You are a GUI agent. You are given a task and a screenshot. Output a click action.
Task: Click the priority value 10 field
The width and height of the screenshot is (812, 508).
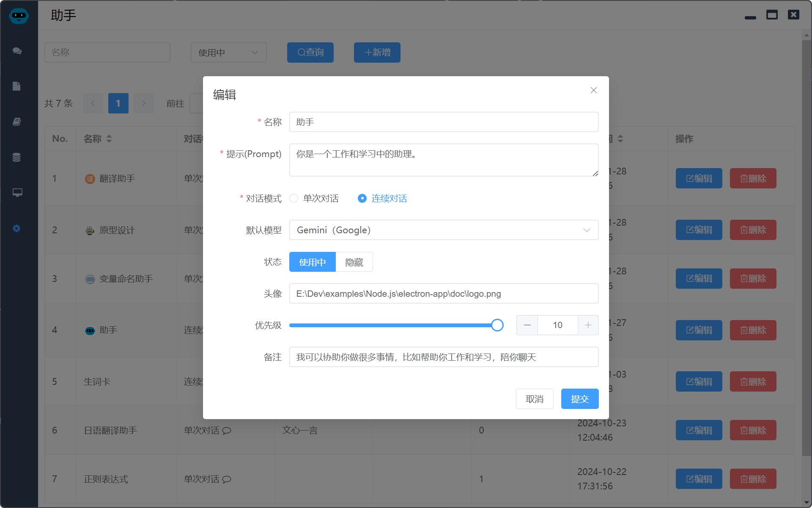pos(558,325)
